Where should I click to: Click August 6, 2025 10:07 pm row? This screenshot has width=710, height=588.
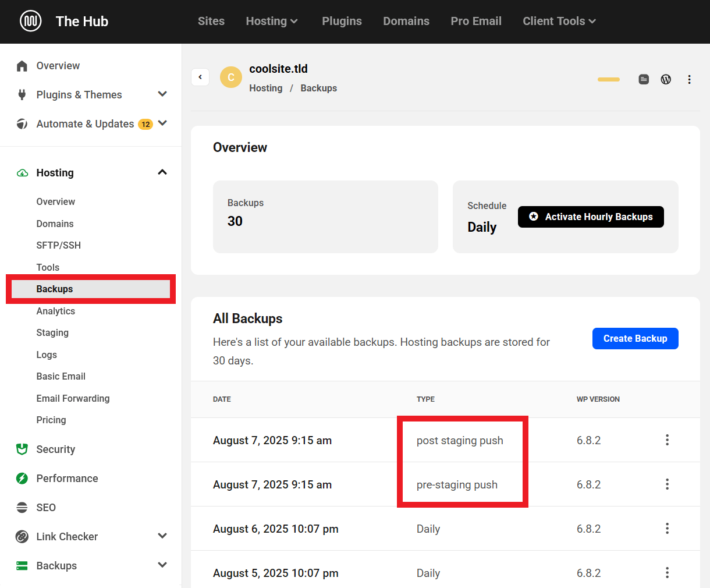click(x=445, y=529)
